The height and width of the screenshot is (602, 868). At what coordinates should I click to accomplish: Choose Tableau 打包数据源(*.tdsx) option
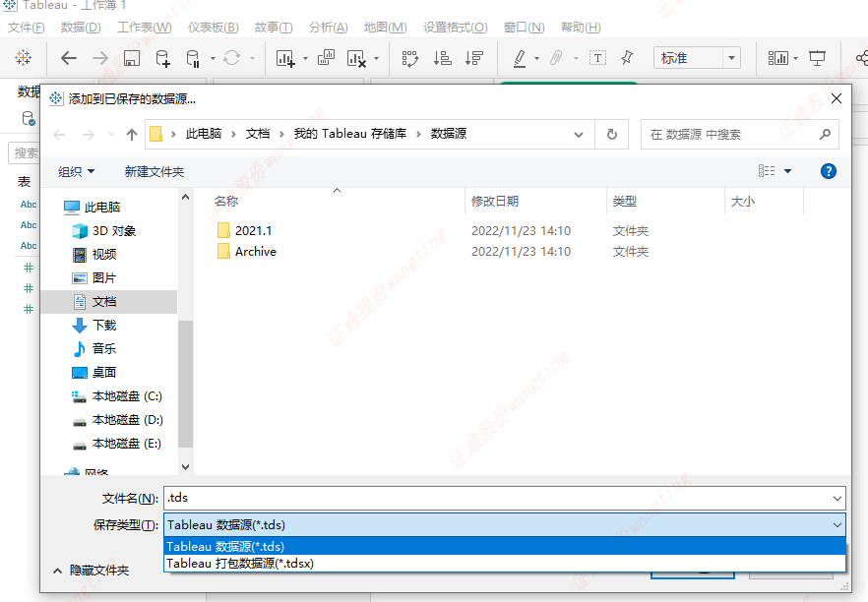pyautogui.click(x=505, y=564)
